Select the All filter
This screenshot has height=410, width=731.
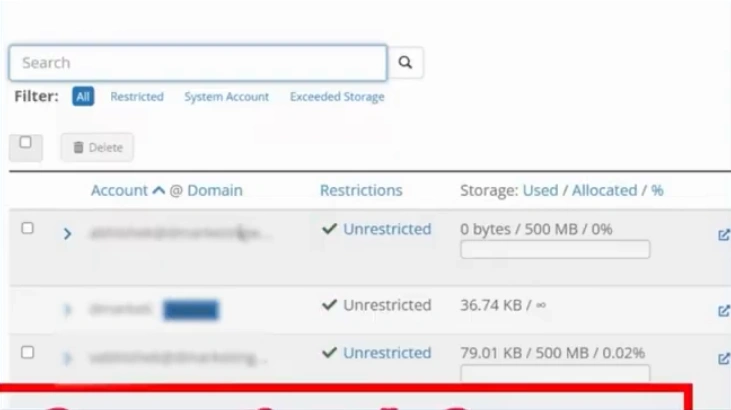83,97
